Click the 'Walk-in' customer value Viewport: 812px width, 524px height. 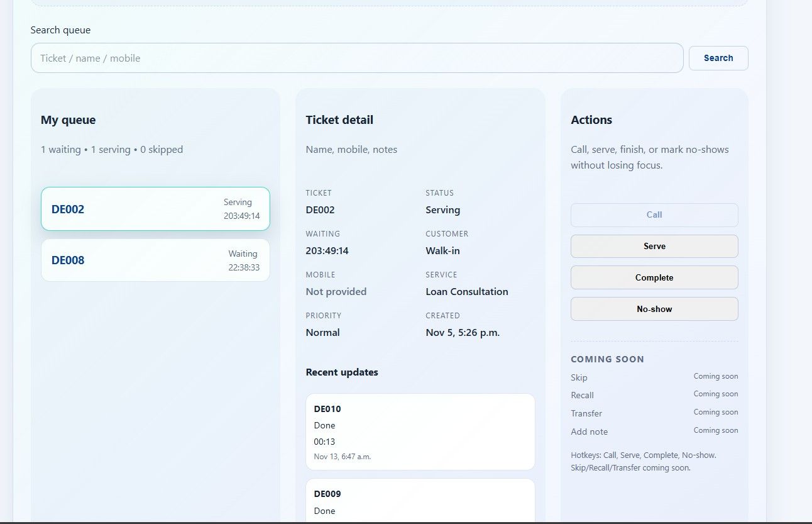coord(443,251)
